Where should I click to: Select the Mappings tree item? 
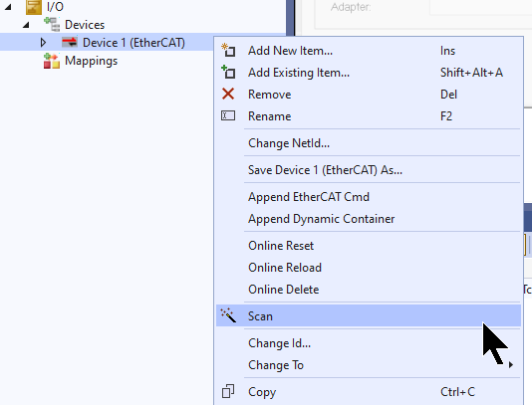click(x=91, y=61)
